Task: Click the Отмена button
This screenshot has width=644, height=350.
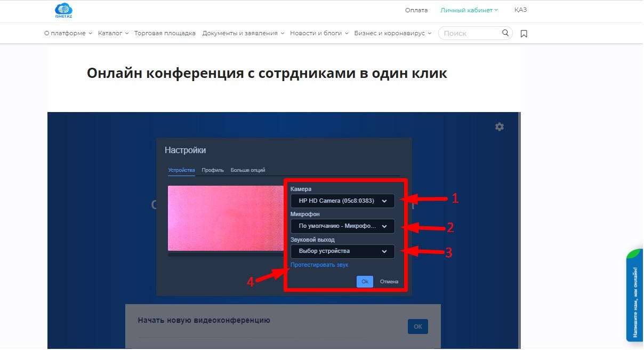Action: pos(389,282)
